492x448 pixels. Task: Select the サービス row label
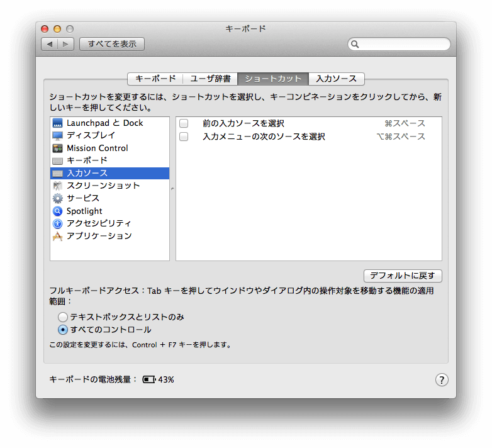coord(83,198)
